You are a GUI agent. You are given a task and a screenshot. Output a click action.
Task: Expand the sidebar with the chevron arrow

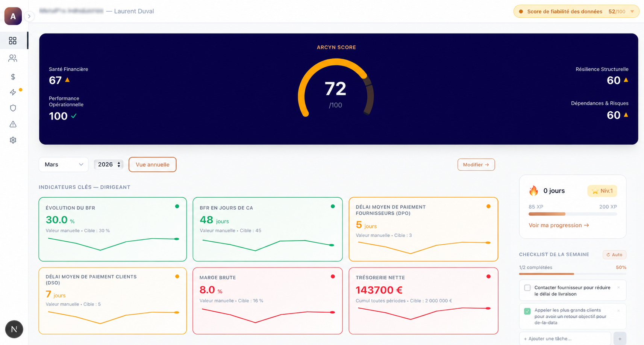coord(29,16)
